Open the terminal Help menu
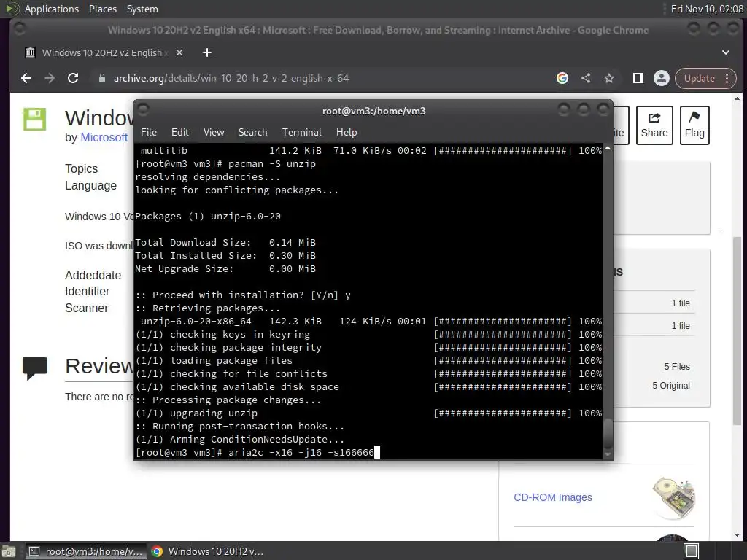 point(347,133)
